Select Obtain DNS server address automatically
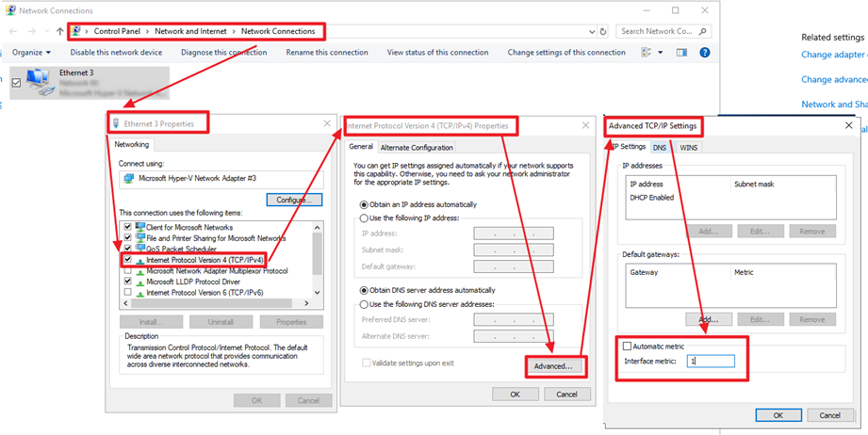The image size is (868, 435). [x=364, y=290]
